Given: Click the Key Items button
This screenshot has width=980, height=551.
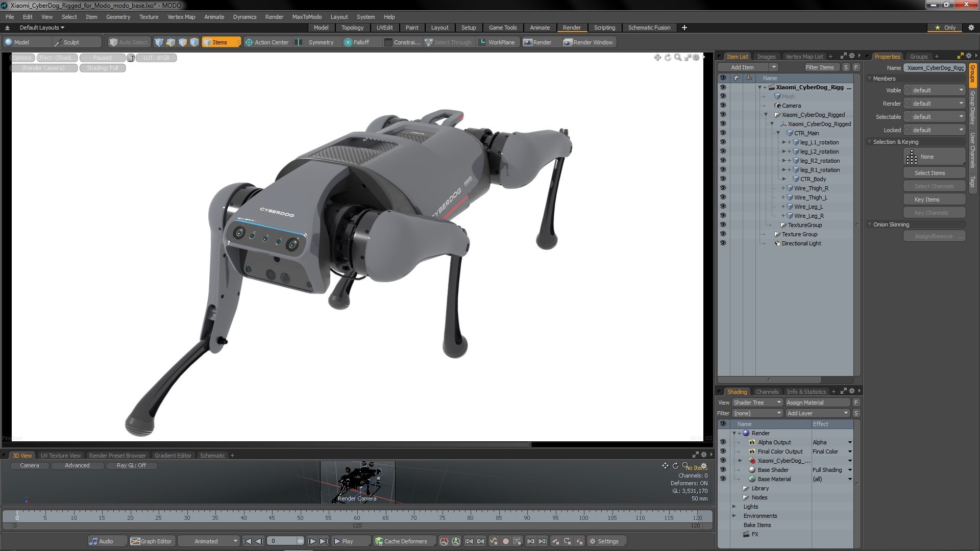Looking at the screenshot, I should (x=934, y=199).
